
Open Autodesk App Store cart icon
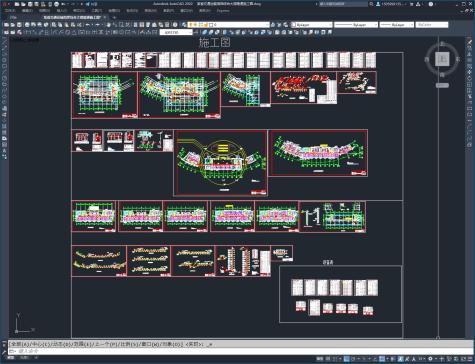tap(412, 4)
